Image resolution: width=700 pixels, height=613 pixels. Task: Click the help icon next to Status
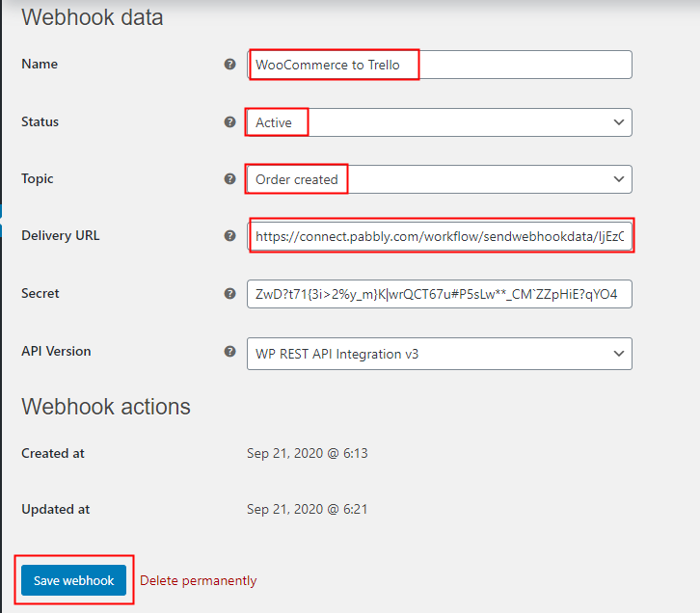229,121
